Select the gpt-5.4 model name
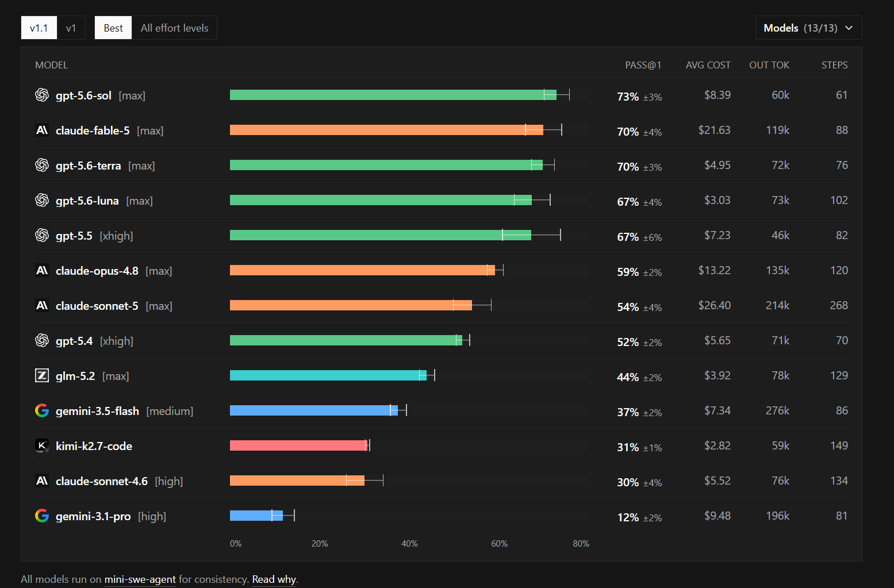Viewport: 894px width, 588px height. click(74, 341)
